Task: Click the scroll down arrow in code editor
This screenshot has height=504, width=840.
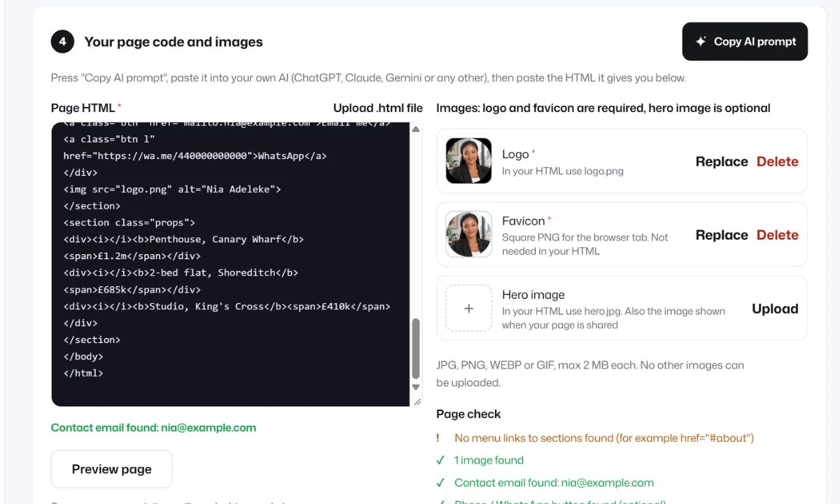Action: [416, 387]
